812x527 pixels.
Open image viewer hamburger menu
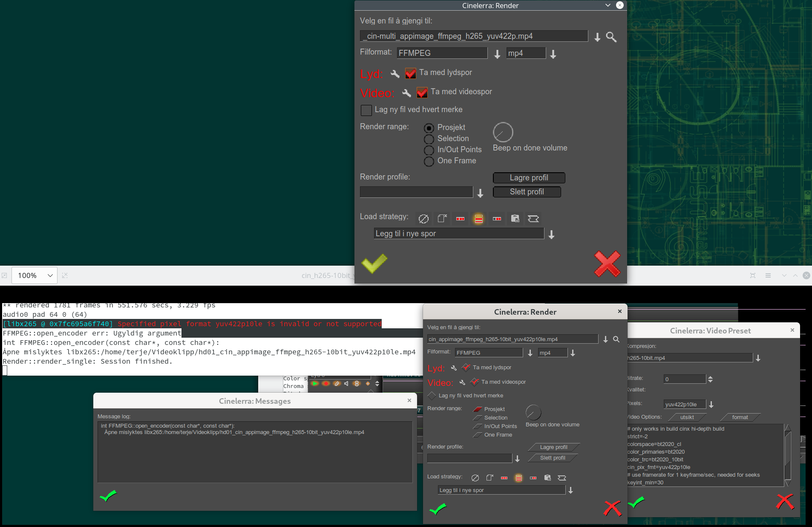768,275
